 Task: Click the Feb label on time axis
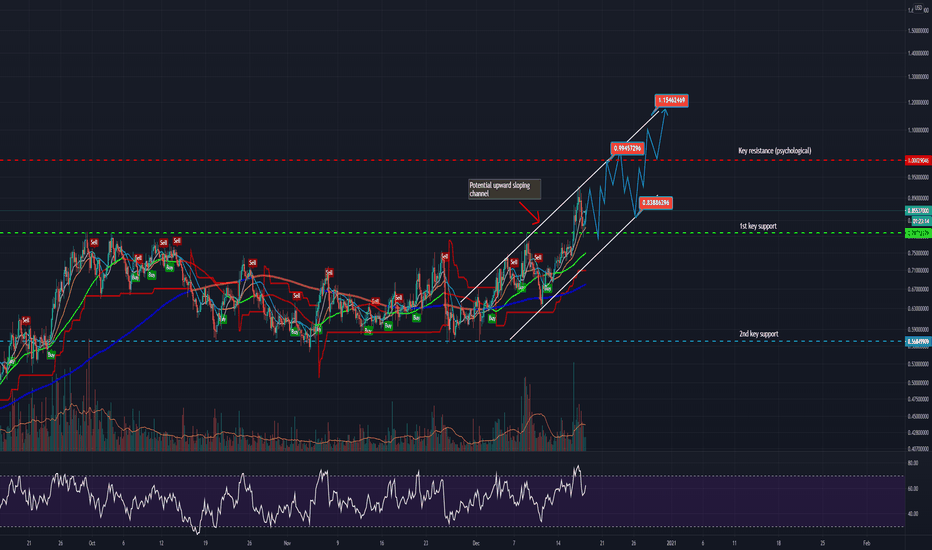pyautogui.click(x=867, y=543)
